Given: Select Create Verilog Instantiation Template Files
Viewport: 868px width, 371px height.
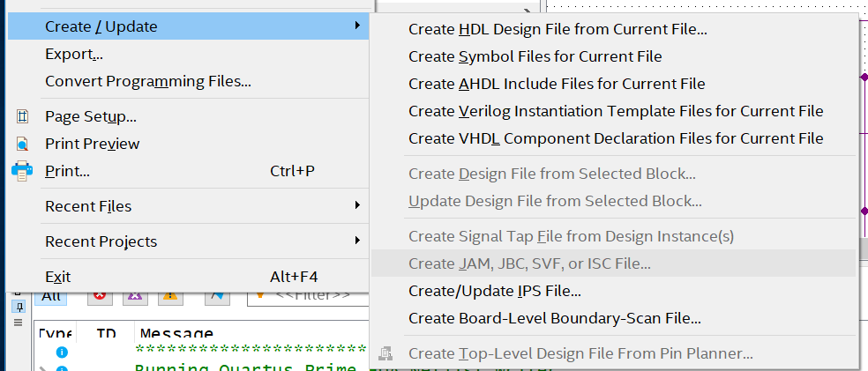Looking at the screenshot, I should 613,111.
